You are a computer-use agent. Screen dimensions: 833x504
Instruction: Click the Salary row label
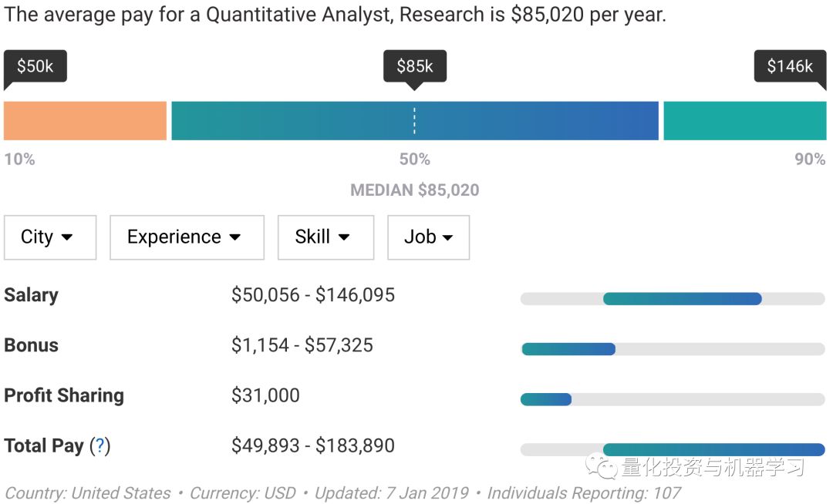(x=31, y=295)
